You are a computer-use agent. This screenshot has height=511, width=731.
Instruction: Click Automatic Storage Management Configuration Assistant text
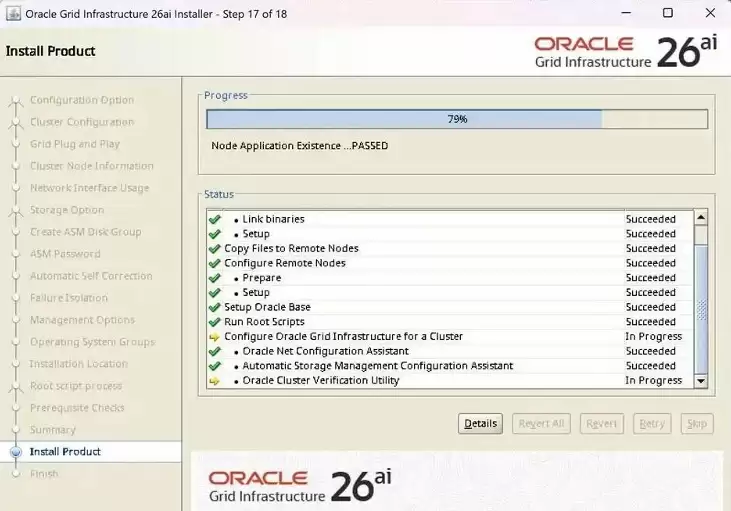point(378,366)
